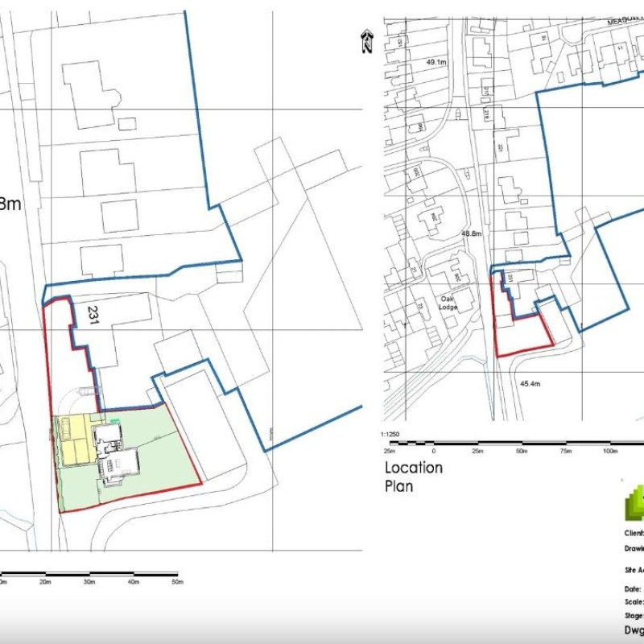Click the "Dwg" label in title block

coord(634,630)
